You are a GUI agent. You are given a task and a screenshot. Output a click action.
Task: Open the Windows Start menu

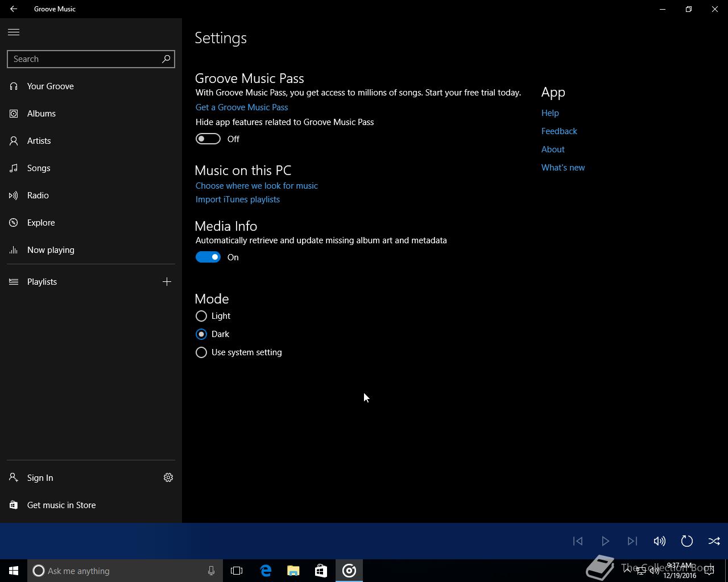click(x=14, y=571)
